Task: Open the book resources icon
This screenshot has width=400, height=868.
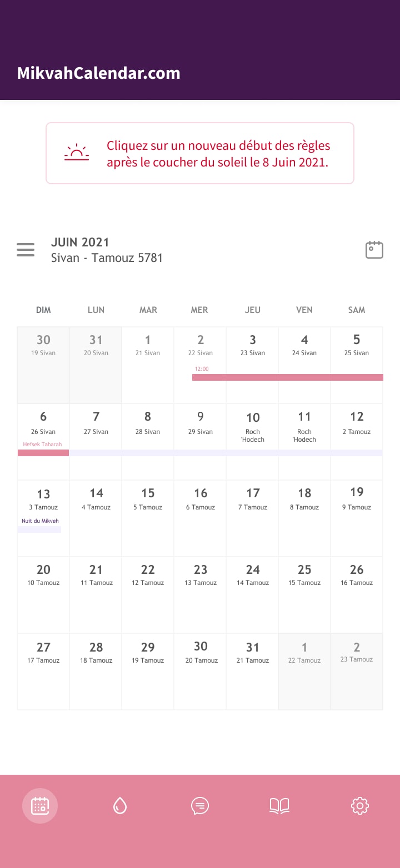Action: [279, 805]
